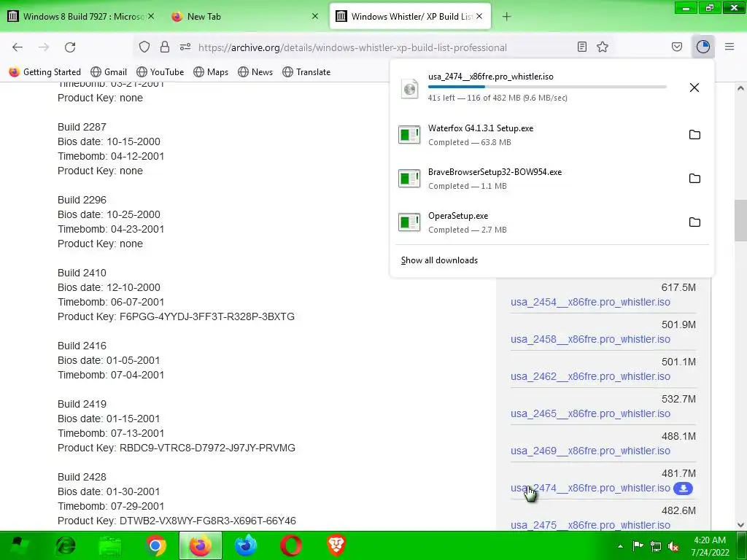Download usa_2454__x86fre.pro_whistler.iso
This screenshot has width=747, height=560.
tap(590, 303)
